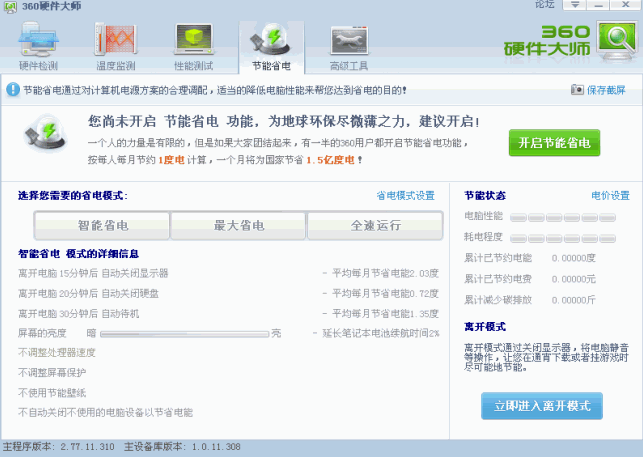Click 累计减少碳排放 0.00000斤 value
Image resolution: width=643 pixels, height=457 pixels.
(x=573, y=300)
